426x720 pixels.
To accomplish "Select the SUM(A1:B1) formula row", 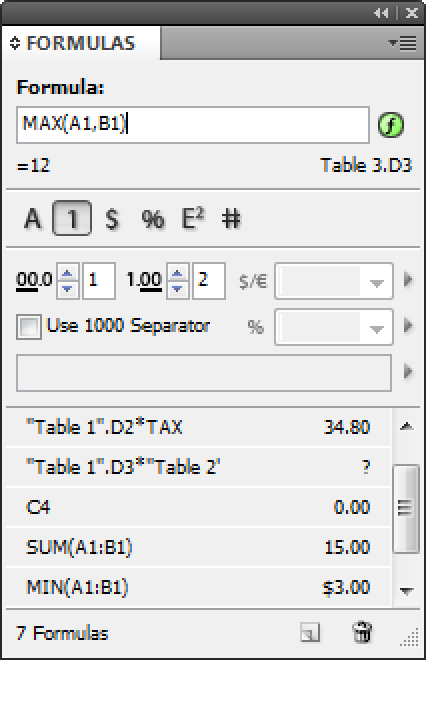I will tap(198, 547).
